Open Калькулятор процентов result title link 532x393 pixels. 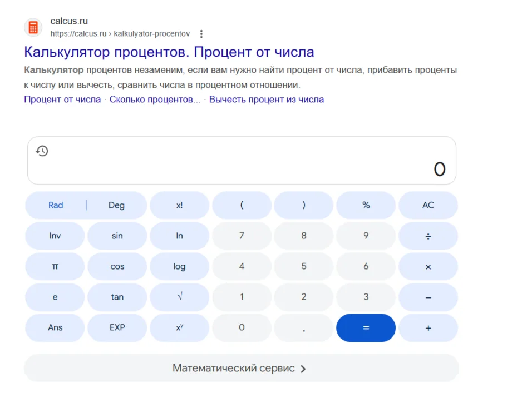point(169,52)
